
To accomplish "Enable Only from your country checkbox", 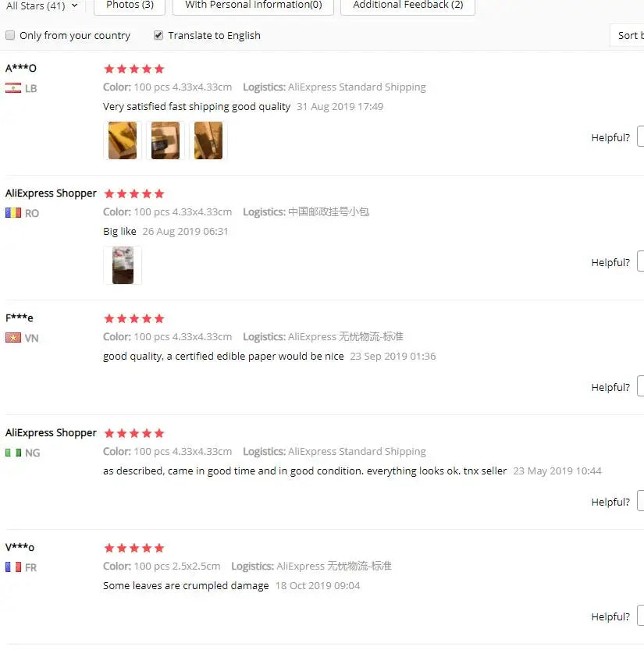I will tap(10, 35).
